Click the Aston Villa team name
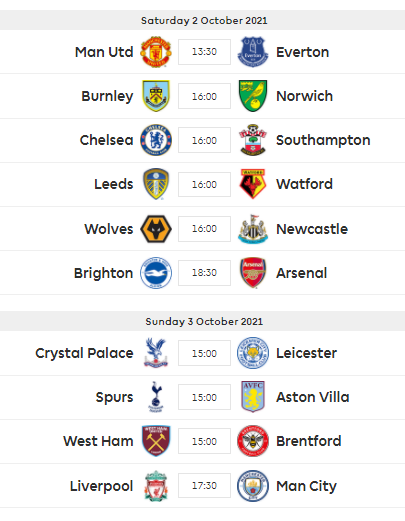 tap(313, 397)
